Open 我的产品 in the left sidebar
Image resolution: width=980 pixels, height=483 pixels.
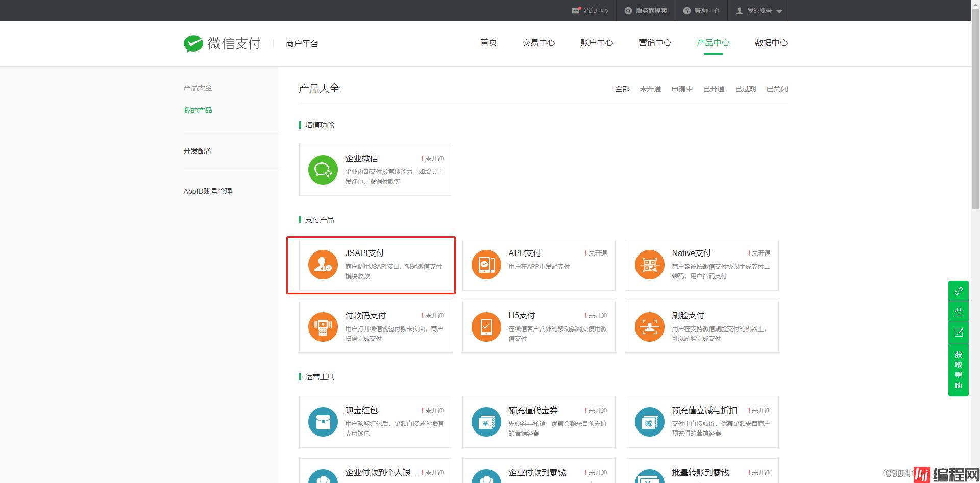point(198,110)
